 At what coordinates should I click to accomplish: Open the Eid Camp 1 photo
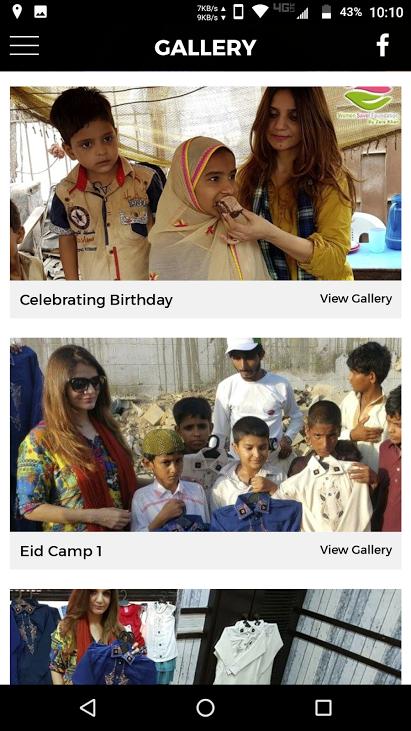click(x=206, y=434)
